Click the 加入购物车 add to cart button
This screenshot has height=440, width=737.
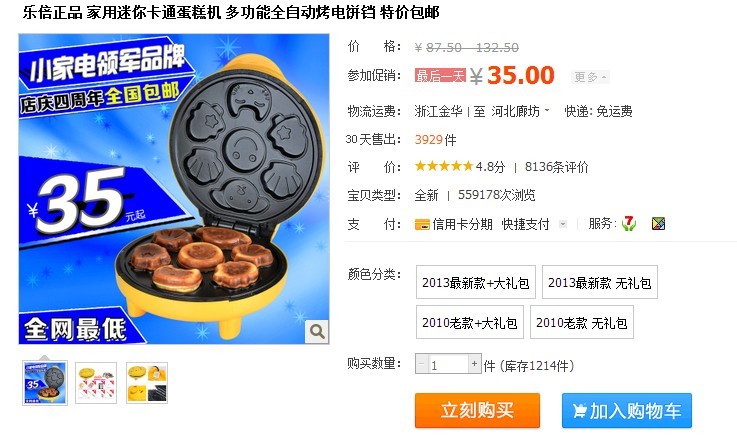tap(627, 410)
